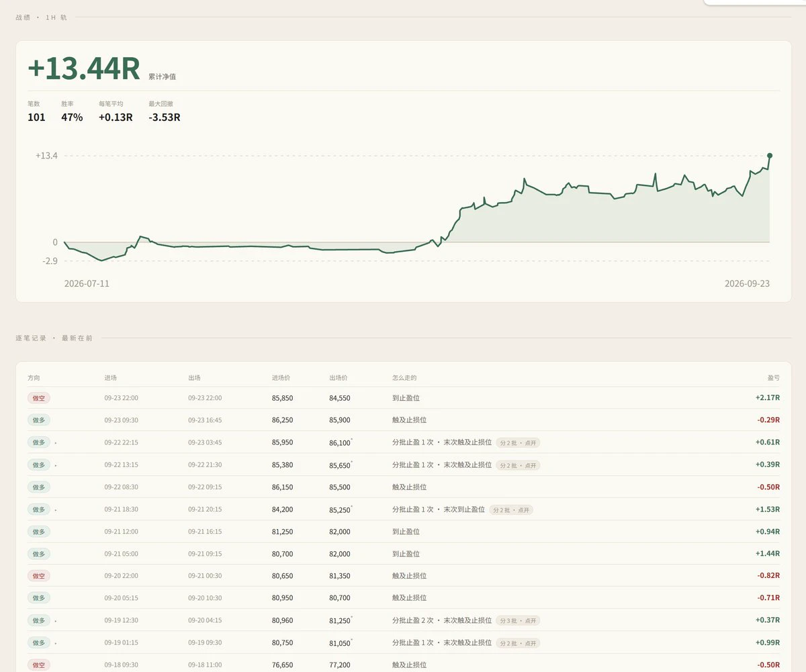Click the -2.9 axis label on the chart

coord(50,260)
